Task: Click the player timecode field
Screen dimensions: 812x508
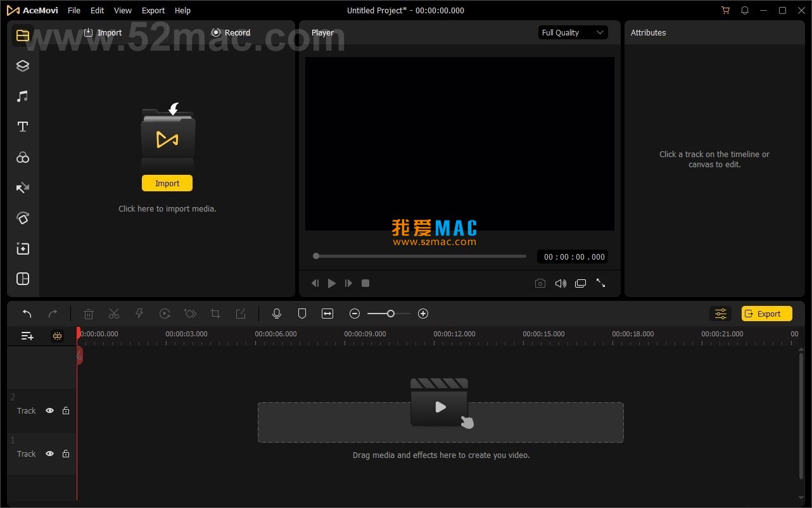Action: 573,257
